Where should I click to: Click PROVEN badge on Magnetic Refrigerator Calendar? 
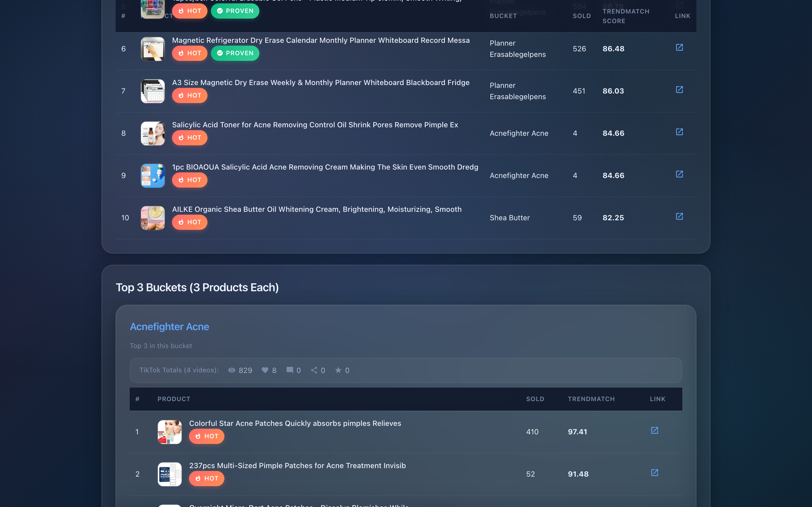tap(235, 53)
